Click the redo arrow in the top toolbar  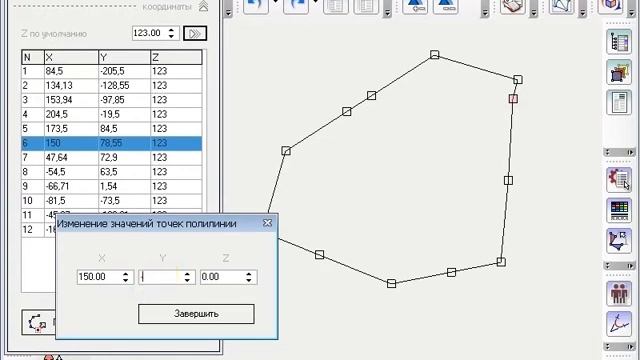click(x=296, y=6)
